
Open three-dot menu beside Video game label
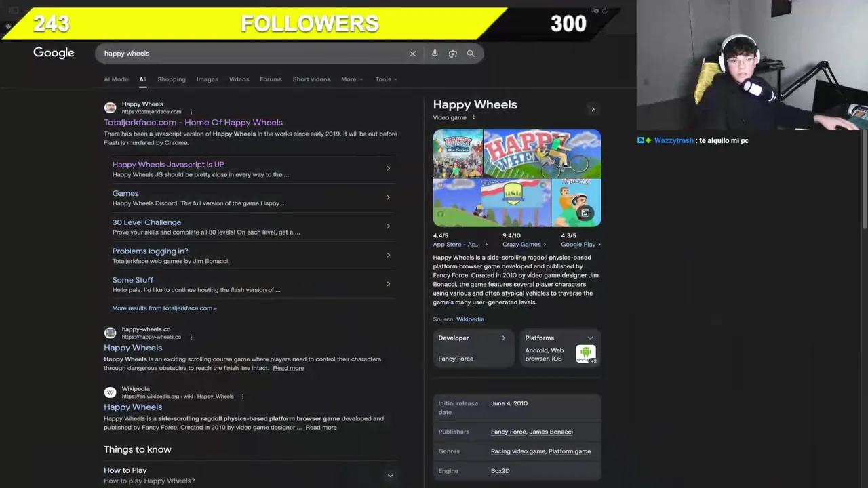pos(473,117)
